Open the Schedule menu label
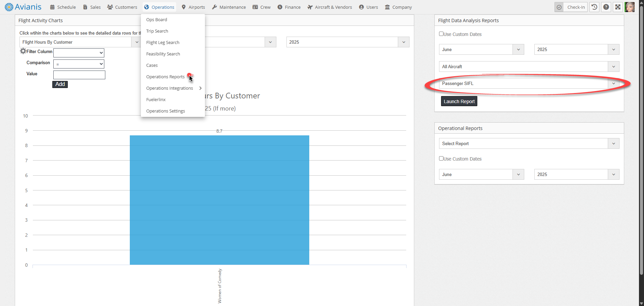Image resolution: width=644 pixels, height=306 pixels. [66, 7]
